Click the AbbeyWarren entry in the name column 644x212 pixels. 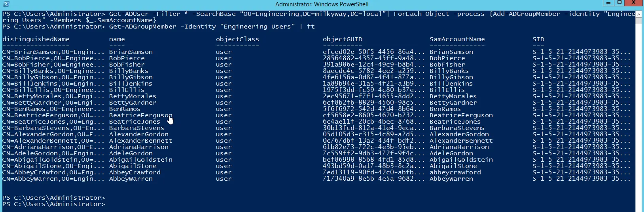[131, 179]
